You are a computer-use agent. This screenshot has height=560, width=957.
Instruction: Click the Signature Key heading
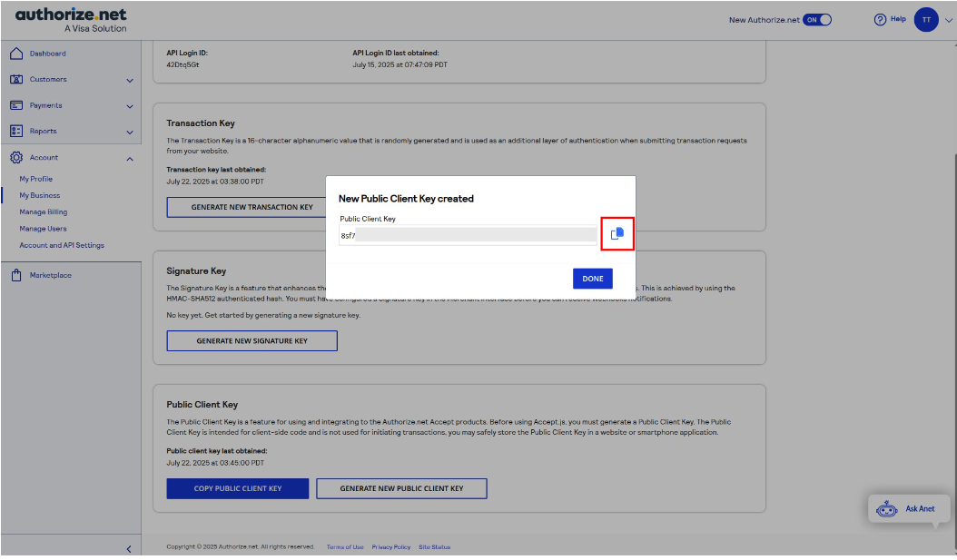coord(196,270)
